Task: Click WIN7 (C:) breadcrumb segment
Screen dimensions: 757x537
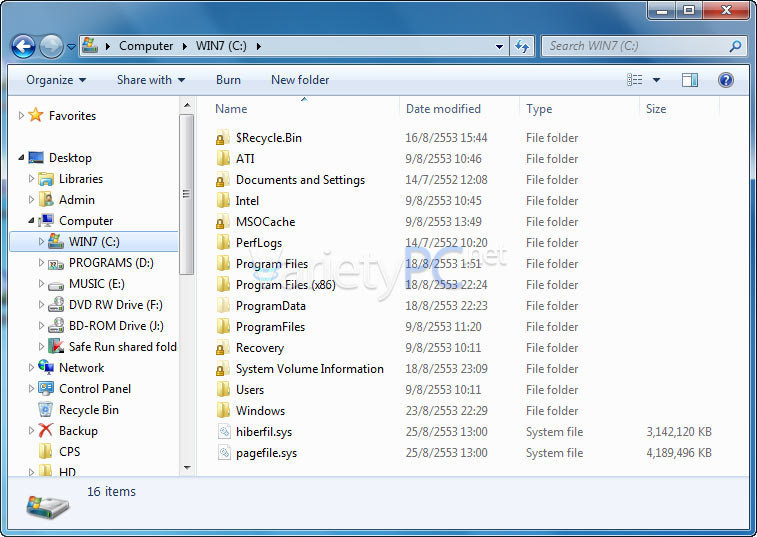Action: [221, 46]
